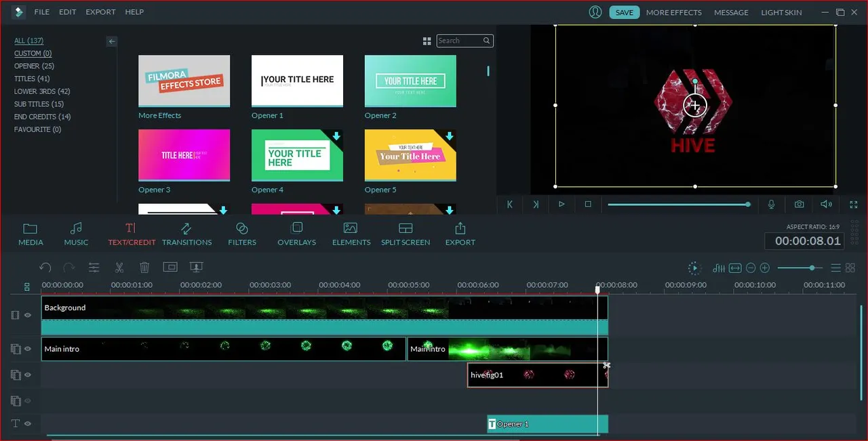This screenshot has width=868, height=441.
Task: Click MORE EFFECTS link
Action: [673, 12]
